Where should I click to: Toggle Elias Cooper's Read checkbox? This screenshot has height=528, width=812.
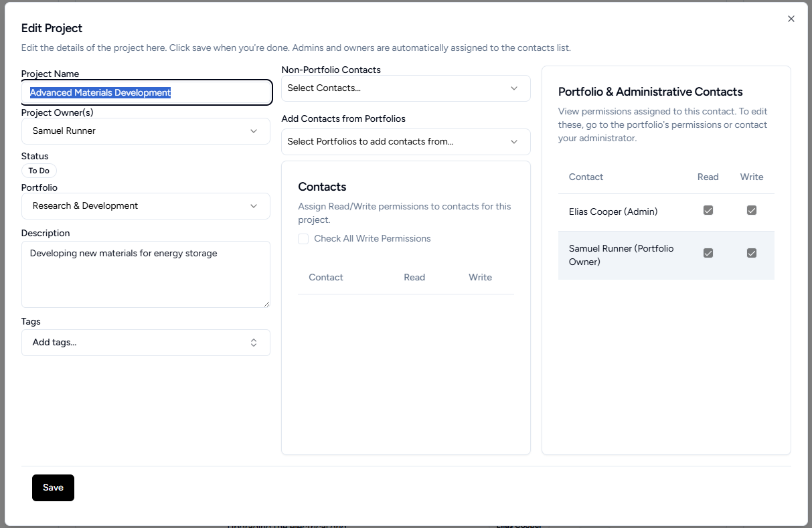coord(708,211)
